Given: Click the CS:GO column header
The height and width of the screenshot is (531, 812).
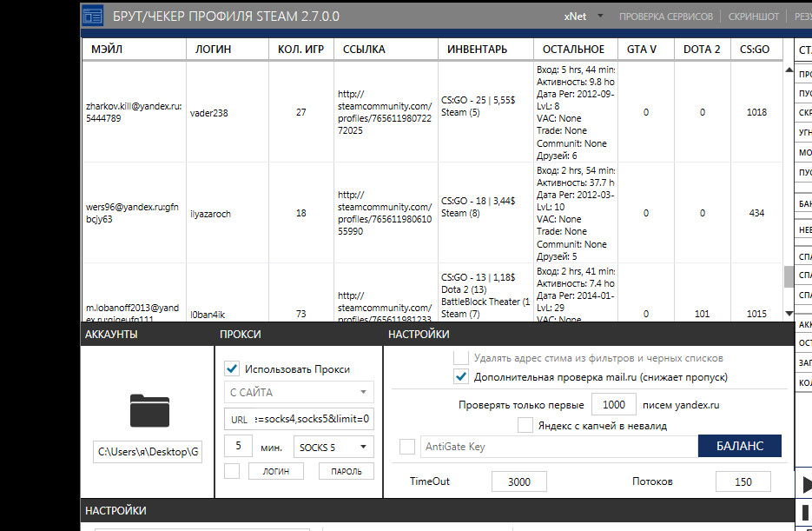Looking at the screenshot, I should (x=756, y=50).
